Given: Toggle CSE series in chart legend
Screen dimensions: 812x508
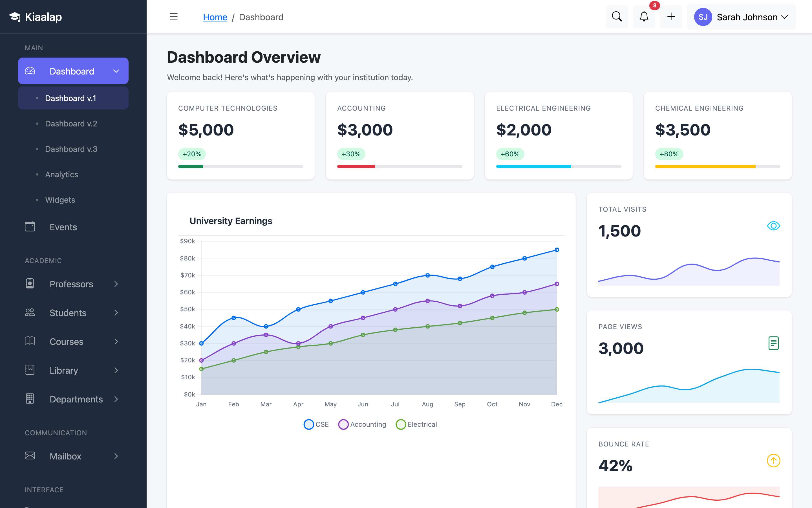Looking at the screenshot, I should [x=316, y=424].
